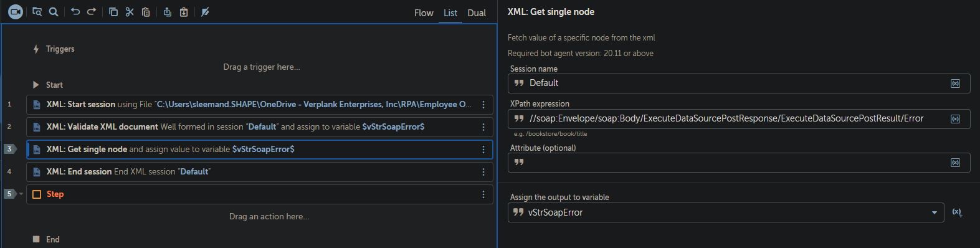The image size is (980, 248).
Task: Copy the selected action
Action: pyautogui.click(x=113, y=12)
